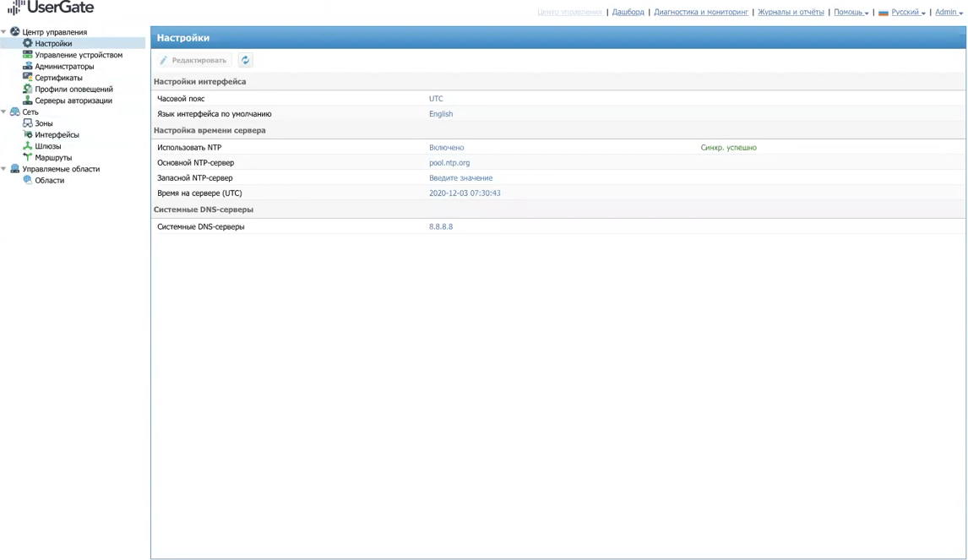This screenshot has height=560, width=968.
Task: Click the Язык интерфейса по умолчанию label
Action: (215, 114)
